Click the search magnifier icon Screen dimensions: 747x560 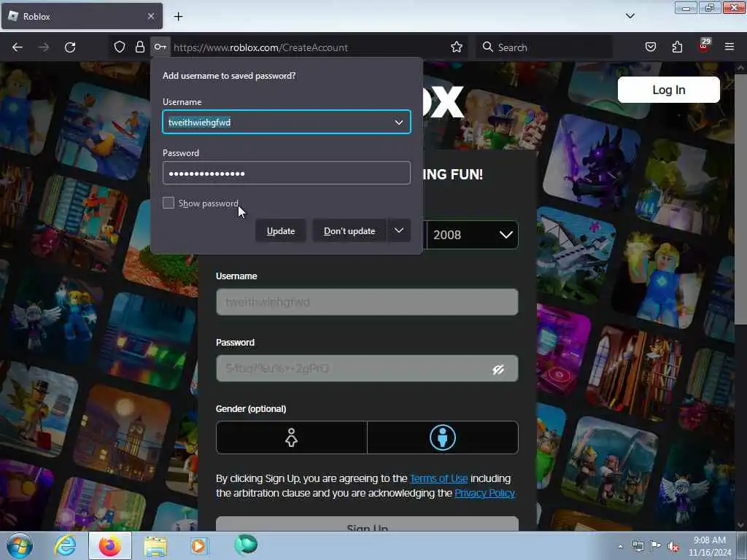point(487,47)
